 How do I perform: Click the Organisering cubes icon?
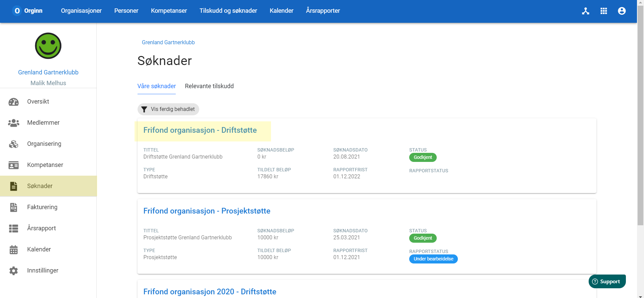click(14, 144)
